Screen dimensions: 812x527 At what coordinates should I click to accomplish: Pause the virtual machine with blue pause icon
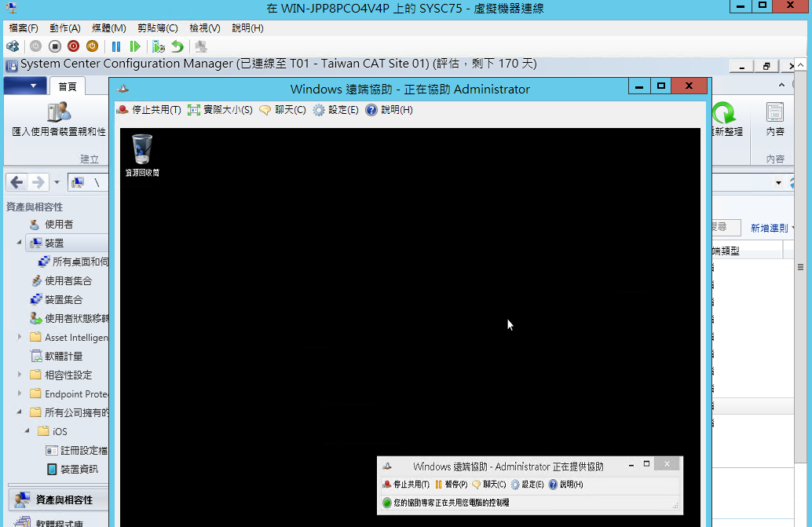(x=116, y=46)
